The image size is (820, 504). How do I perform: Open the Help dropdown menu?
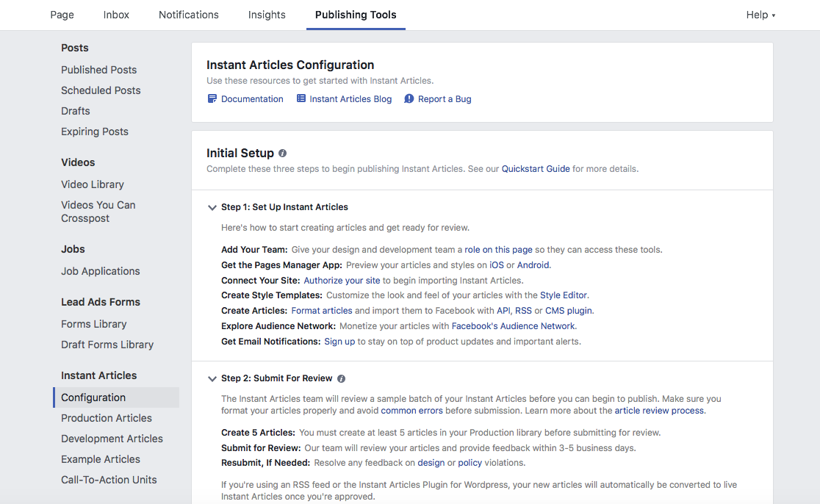point(760,15)
